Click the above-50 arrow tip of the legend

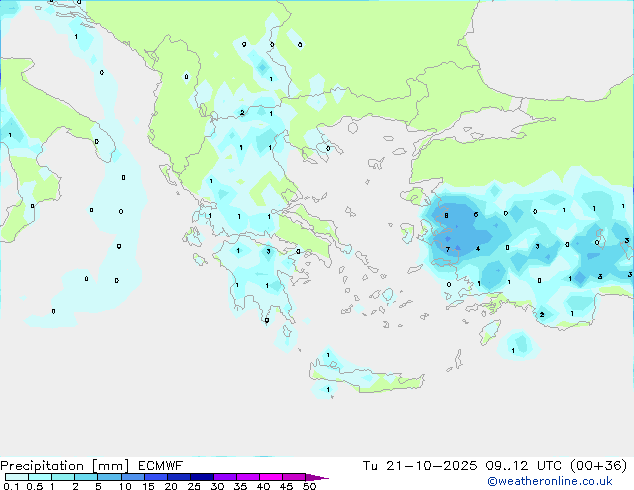(317, 477)
